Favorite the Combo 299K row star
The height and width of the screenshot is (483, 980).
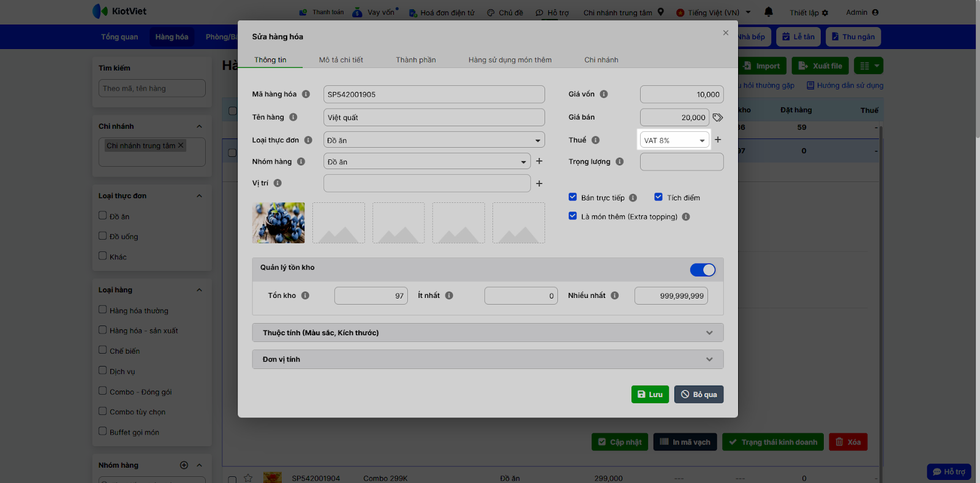pyautogui.click(x=248, y=478)
